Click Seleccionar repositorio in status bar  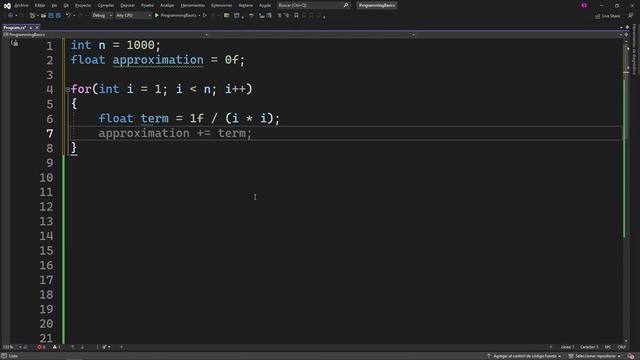click(595, 356)
